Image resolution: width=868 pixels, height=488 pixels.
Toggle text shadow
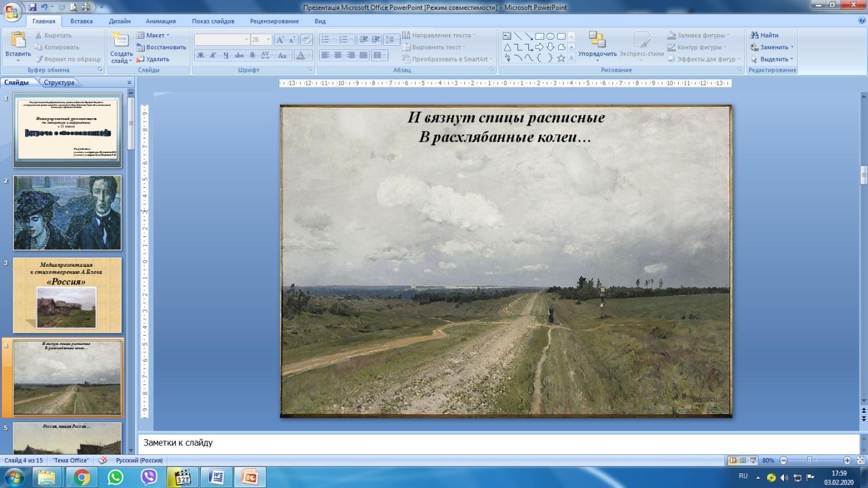(x=252, y=55)
